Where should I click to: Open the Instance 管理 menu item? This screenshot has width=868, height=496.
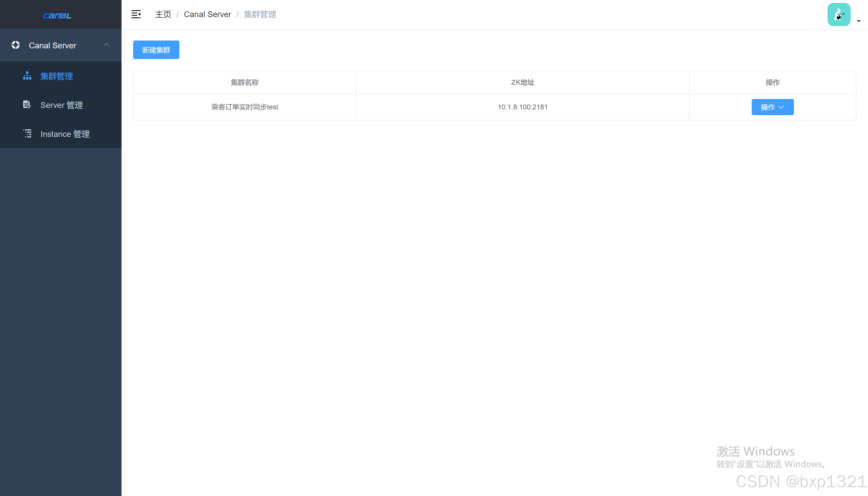(65, 134)
